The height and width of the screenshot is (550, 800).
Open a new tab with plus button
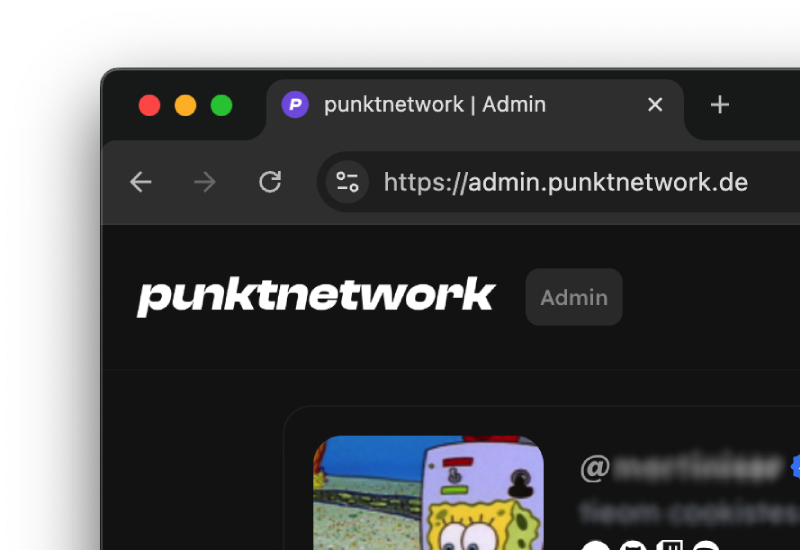click(719, 105)
